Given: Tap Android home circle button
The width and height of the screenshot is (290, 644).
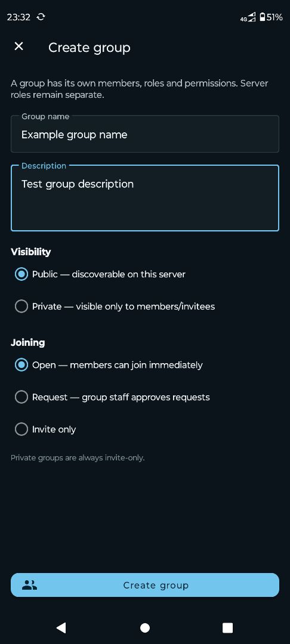Looking at the screenshot, I should coord(145,627).
